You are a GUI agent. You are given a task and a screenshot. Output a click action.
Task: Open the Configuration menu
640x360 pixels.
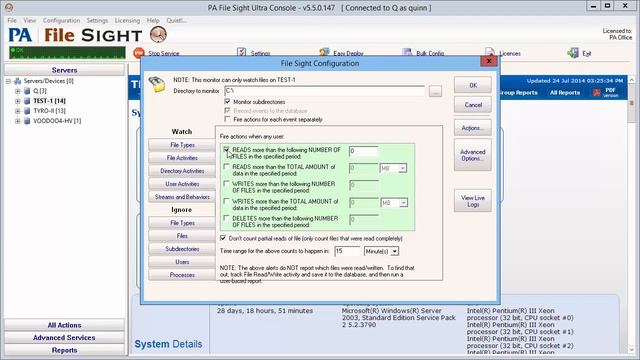click(61, 20)
